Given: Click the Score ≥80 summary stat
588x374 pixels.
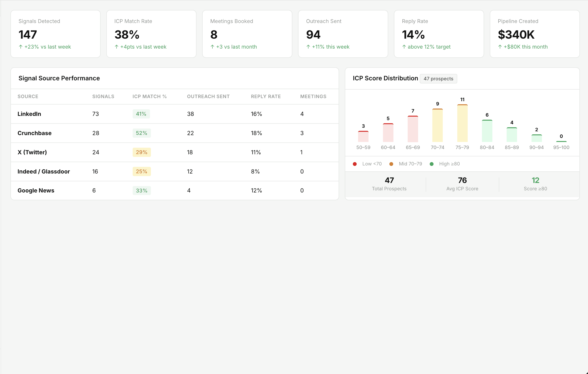Looking at the screenshot, I should (x=535, y=184).
